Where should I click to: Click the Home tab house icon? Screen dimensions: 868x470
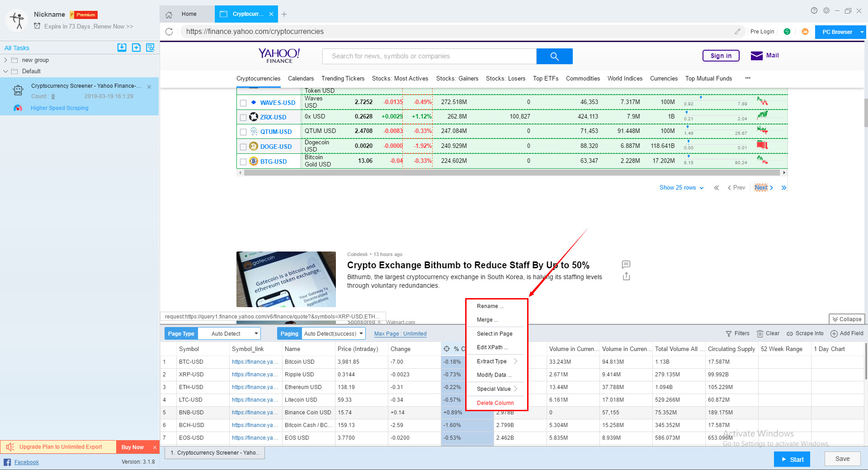(169, 14)
